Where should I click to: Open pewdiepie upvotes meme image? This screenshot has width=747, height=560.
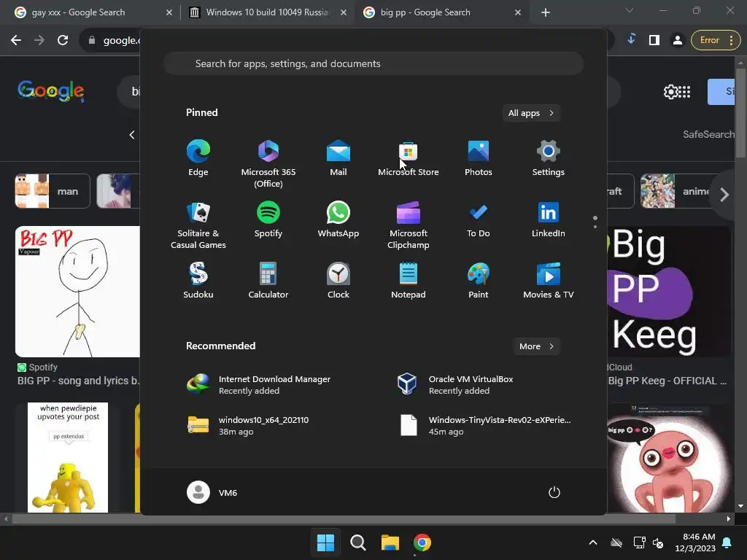(x=68, y=458)
